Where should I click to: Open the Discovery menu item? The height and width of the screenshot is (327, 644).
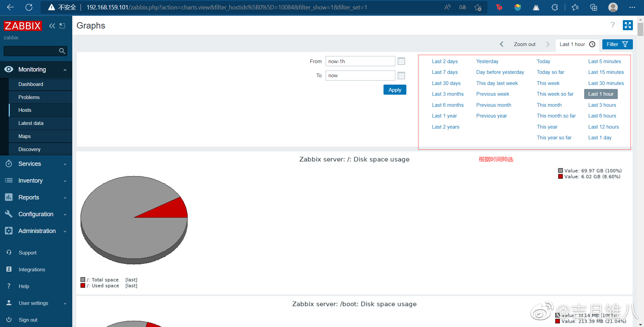[40, 149]
